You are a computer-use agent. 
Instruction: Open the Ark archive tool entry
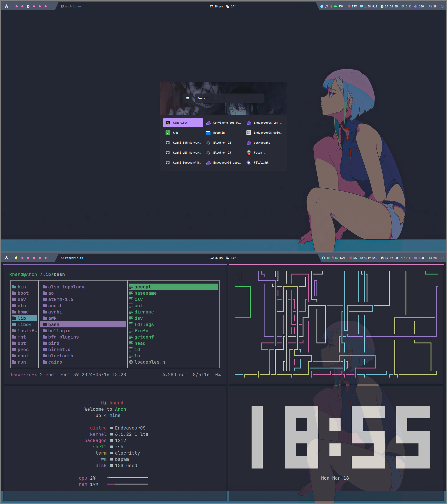[183, 133]
